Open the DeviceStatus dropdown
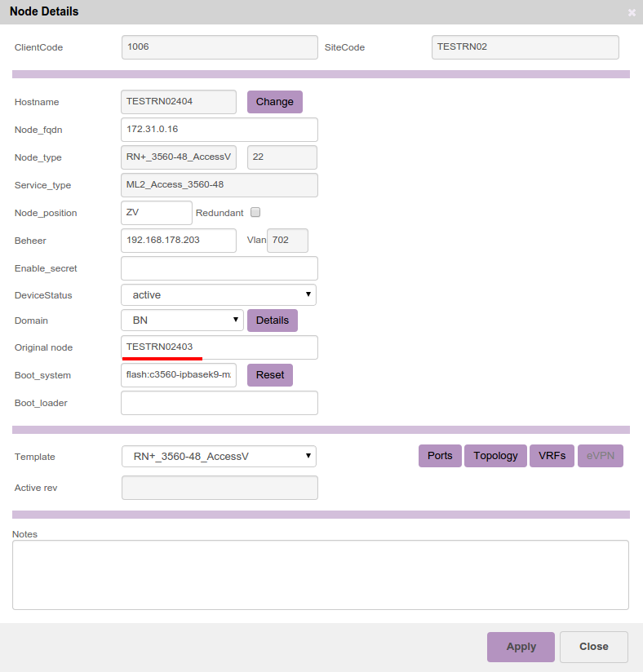Viewport: 643px width, 672px height. pos(219,294)
